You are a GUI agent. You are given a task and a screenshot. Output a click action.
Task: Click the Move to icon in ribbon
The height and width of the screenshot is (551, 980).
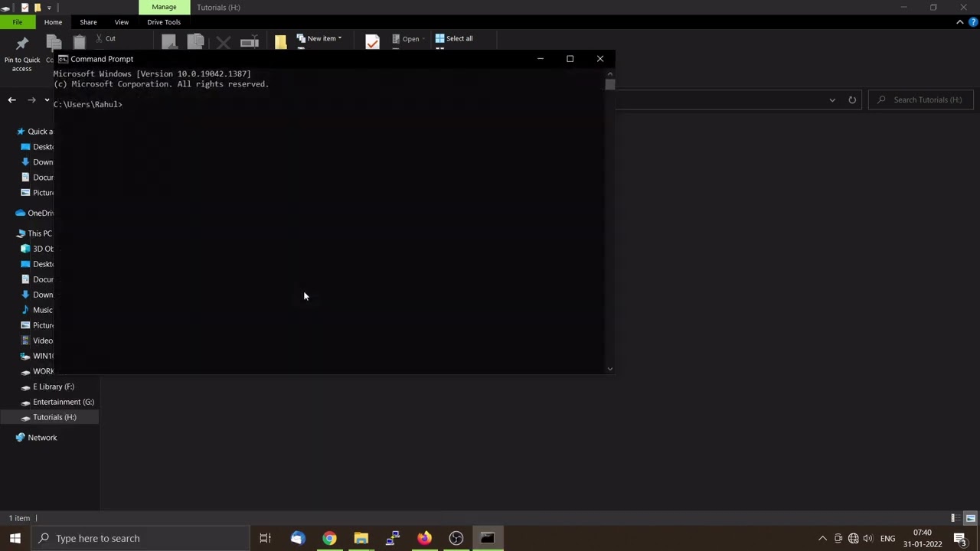click(x=168, y=42)
